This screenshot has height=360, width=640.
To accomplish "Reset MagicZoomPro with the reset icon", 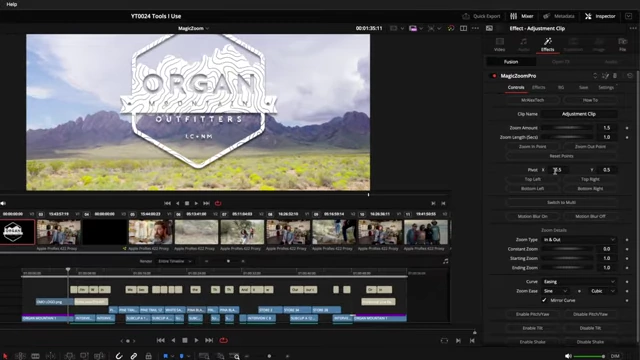I will (x=630, y=76).
